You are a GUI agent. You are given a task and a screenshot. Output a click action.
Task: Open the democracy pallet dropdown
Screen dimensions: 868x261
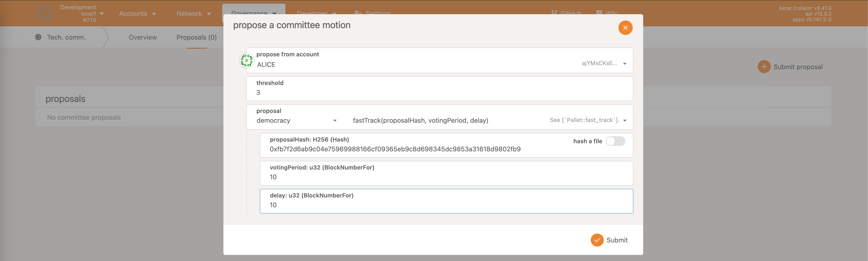pos(296,120)
